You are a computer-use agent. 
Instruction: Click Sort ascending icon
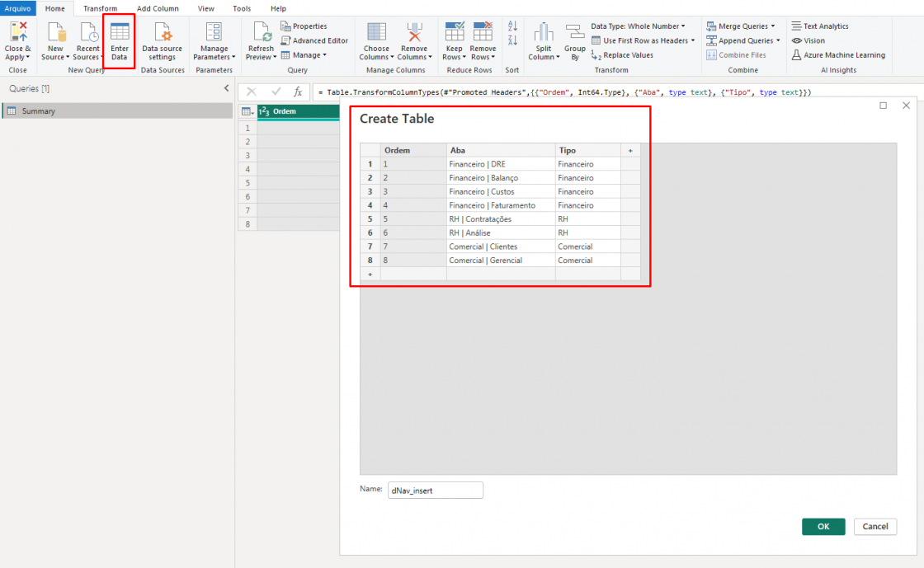tap(512, 26)
